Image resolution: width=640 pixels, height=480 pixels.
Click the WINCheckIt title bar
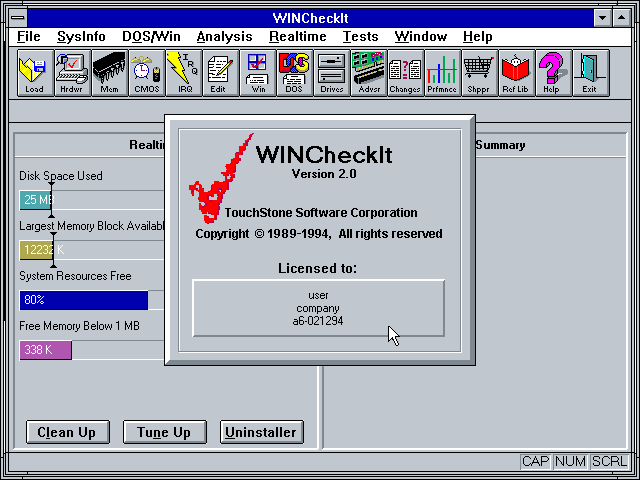(310, 18)
